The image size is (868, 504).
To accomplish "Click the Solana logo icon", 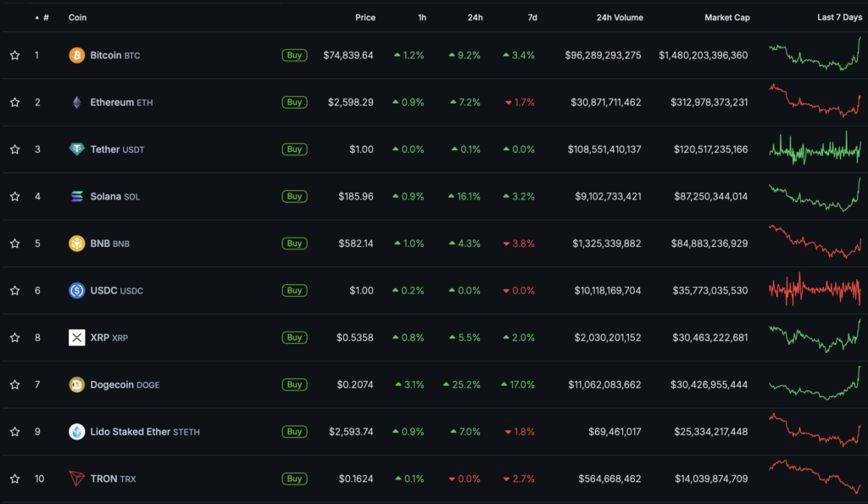I will click(x=77, y=197).
